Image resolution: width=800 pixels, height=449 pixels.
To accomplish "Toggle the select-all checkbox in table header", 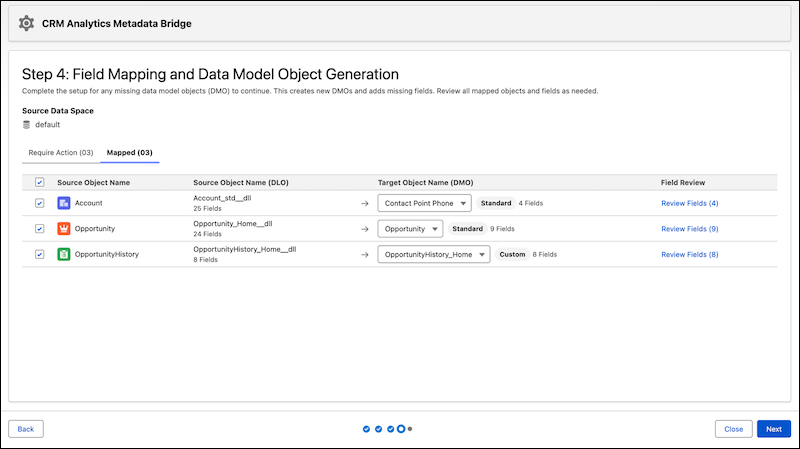I will tap(39, 182).
